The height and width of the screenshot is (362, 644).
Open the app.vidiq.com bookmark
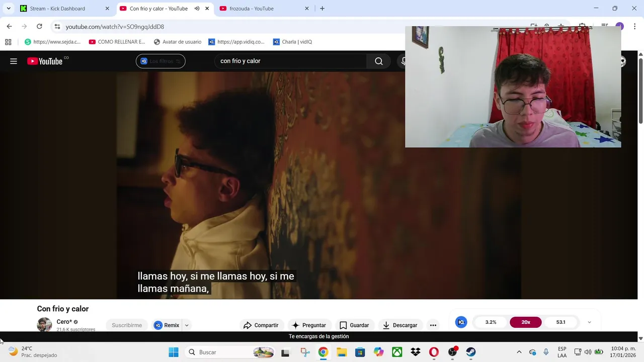236,42
